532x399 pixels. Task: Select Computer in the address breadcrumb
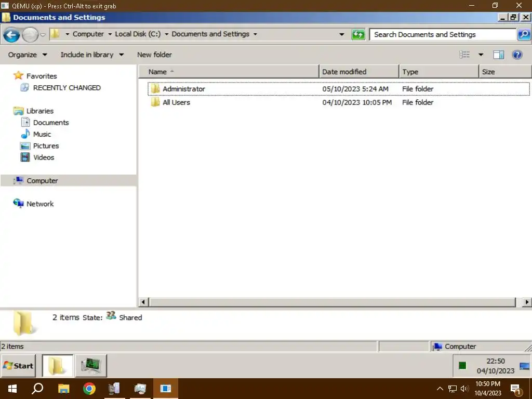pyautogui.click(x=88, y=34)
